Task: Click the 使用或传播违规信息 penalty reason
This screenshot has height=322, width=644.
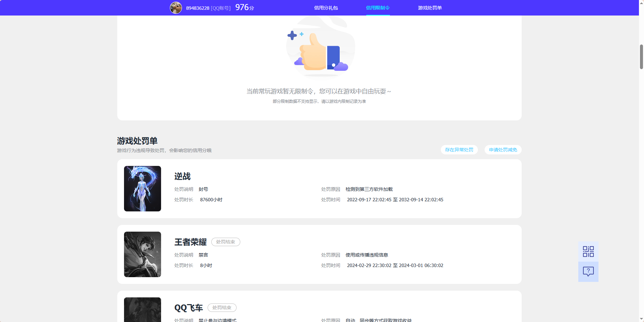Action: pos(367,255)
